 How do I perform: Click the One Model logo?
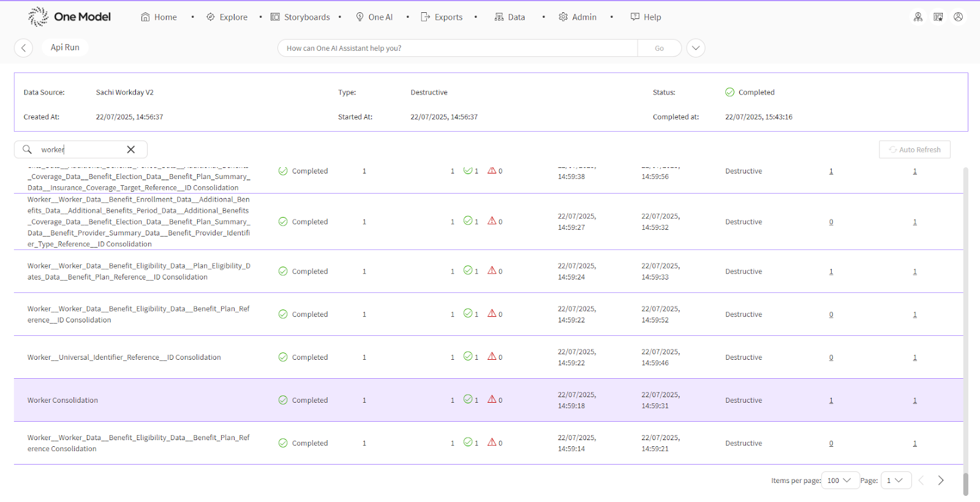pos(69,17)
